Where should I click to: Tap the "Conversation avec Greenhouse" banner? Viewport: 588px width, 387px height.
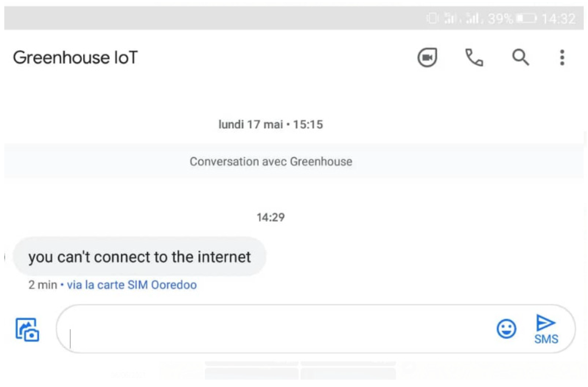[x=271, y=162]
